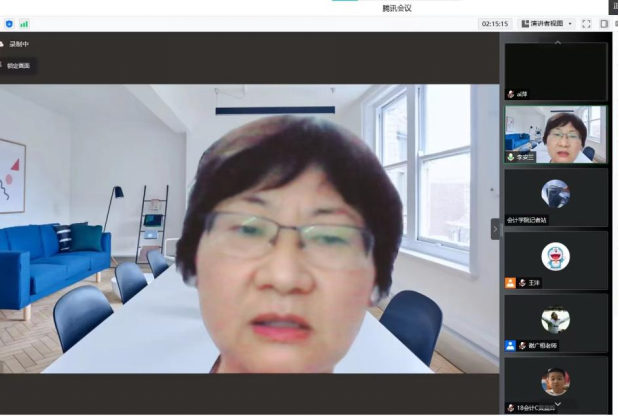Image resolution: width=619 pixels, height=417 pixels.
Task: Click the recording status indicator 录制中
Action: (19, 44)
